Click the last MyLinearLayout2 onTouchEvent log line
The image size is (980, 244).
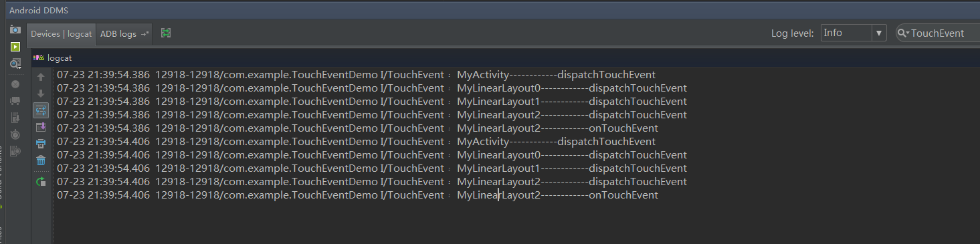(357, 195)
